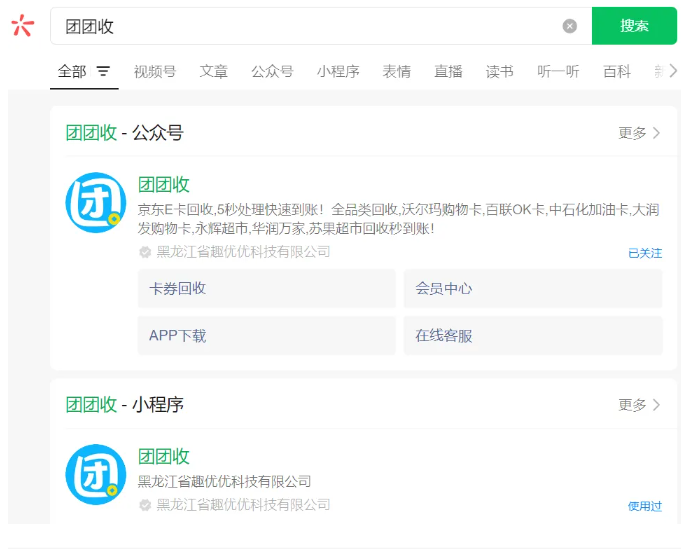Click inside the search input field
Screen dimensions: 681x549
tap(300, 26)
